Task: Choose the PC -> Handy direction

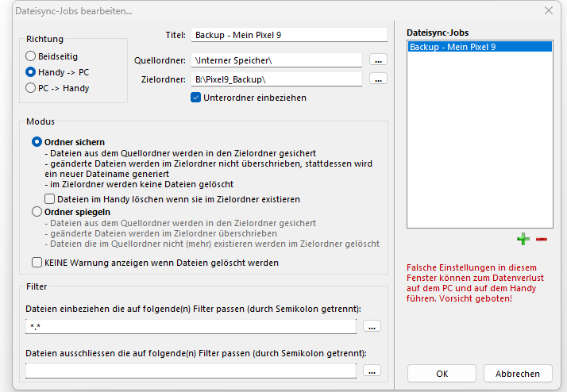Action: pyautogui.click(x=31, y=88)
